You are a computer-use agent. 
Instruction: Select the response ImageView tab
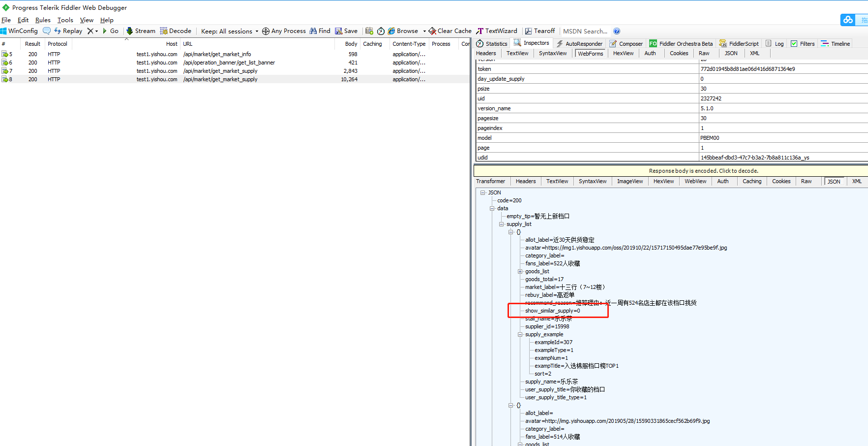click(x=630, y=181)
